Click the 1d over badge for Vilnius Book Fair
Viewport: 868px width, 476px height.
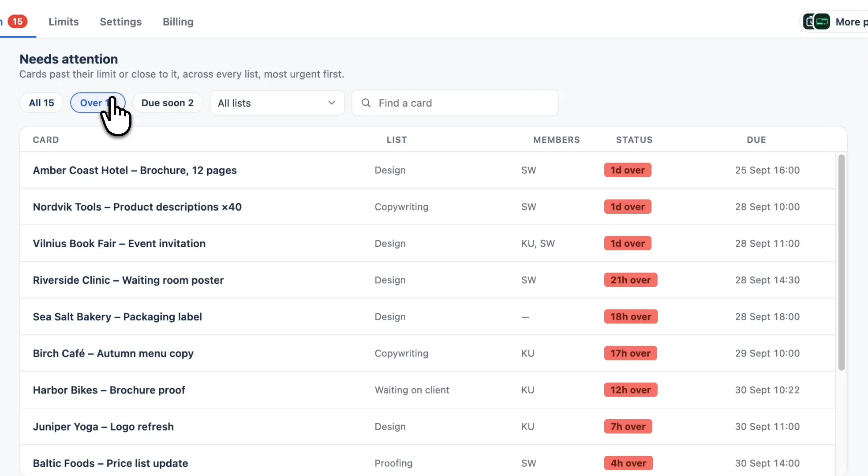628,243
